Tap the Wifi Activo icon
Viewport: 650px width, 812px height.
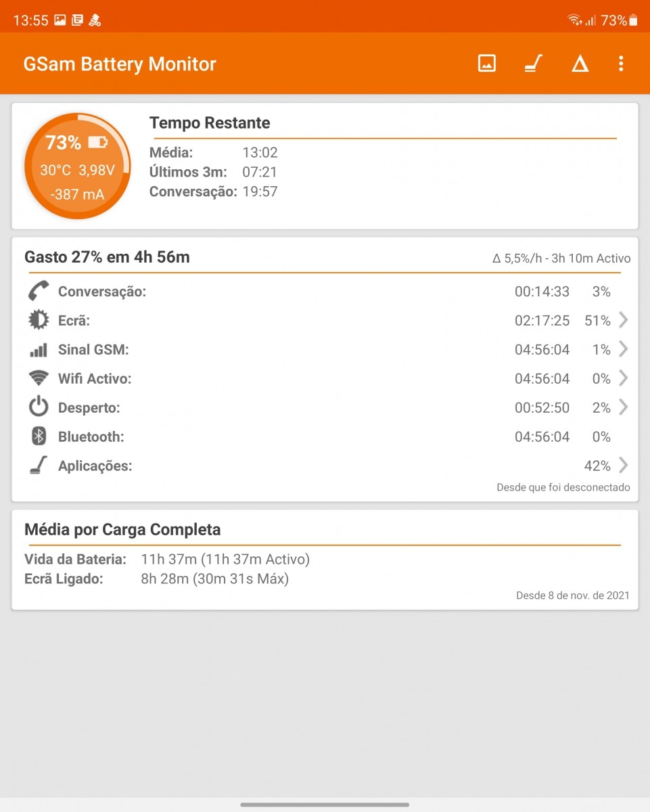pyautogui.click(x=39, y=378)
